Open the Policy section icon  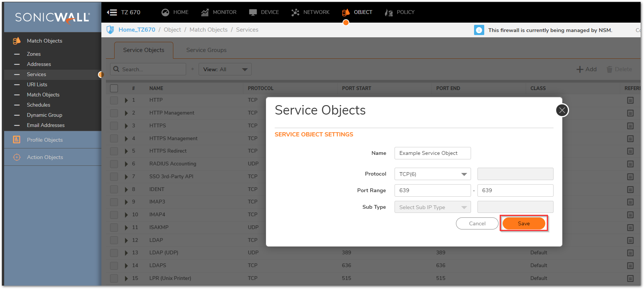coord(389,12)
